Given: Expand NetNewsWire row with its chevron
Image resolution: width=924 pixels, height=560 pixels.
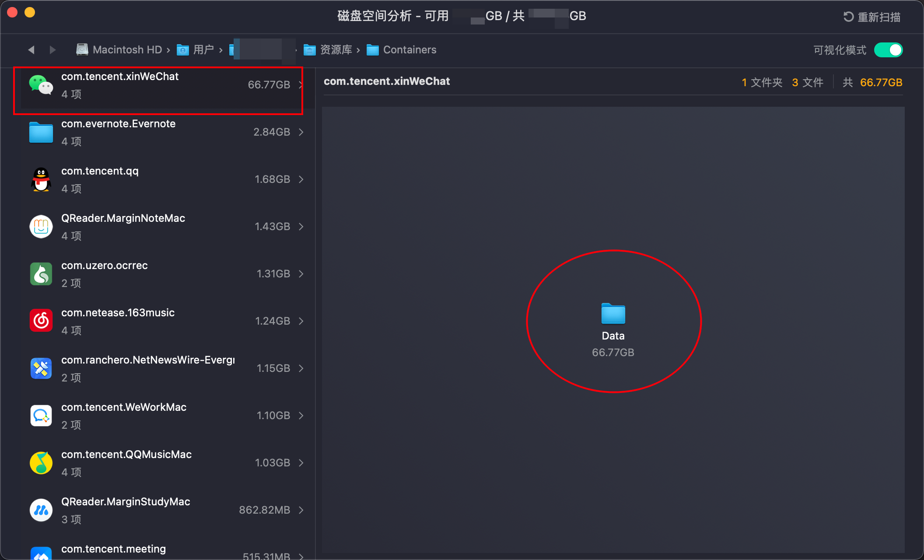Looking at the screenshot, I should coord(301,368).
